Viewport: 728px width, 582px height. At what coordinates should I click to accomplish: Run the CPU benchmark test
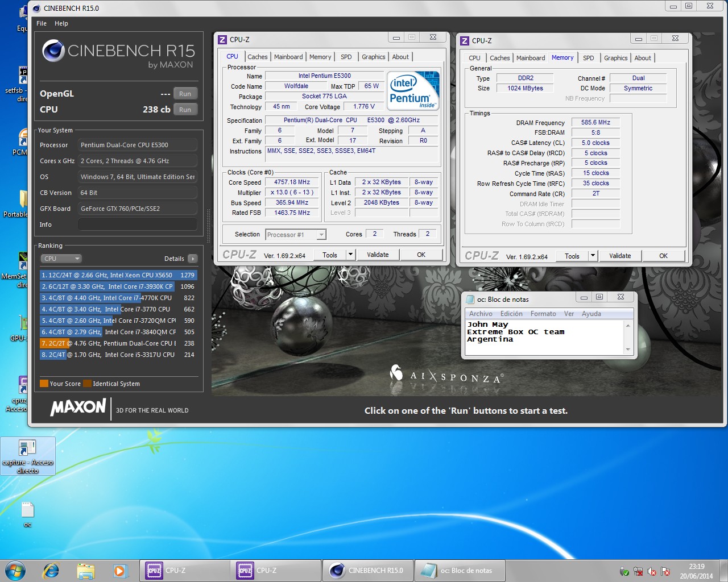coord(185,110)
